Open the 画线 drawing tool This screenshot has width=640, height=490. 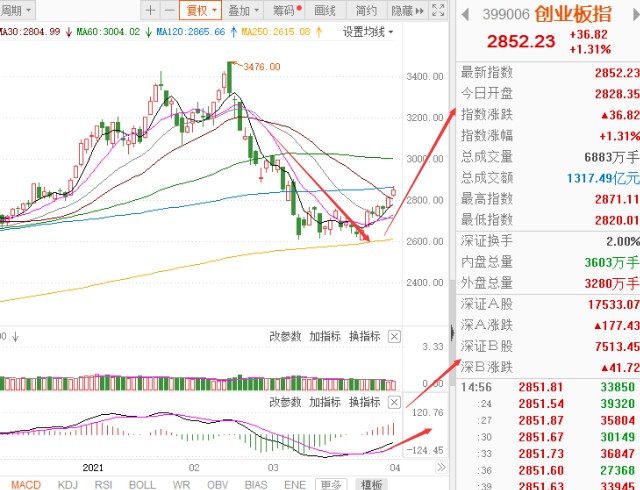pos(325,10)
